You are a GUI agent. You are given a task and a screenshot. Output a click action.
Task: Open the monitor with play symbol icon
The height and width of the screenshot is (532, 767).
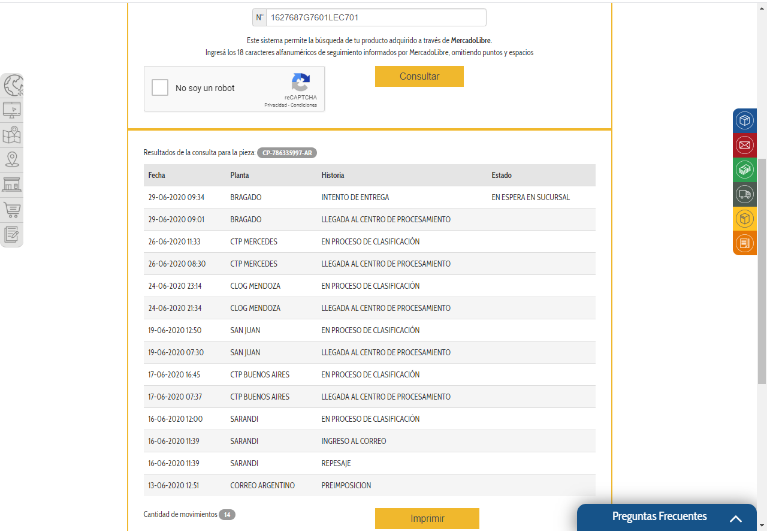pyautogui.click(x=12, y=110)
